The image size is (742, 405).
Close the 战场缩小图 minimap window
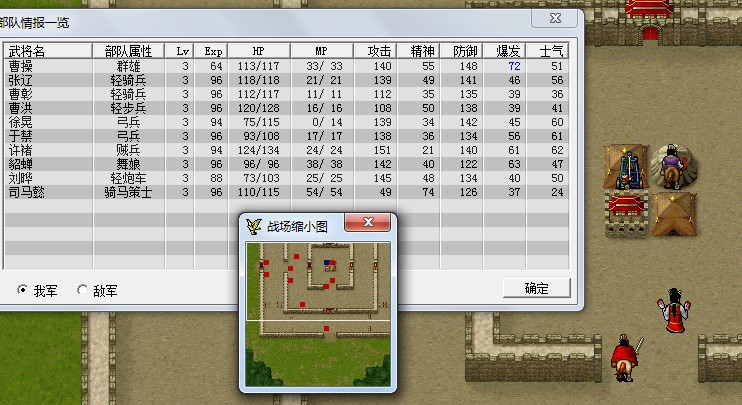pyautogui.click(x=368, y=222)
